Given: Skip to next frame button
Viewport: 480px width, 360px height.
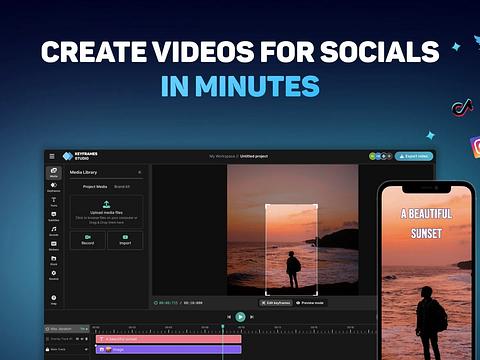Looking at the screenshot, I should point(252,317).
